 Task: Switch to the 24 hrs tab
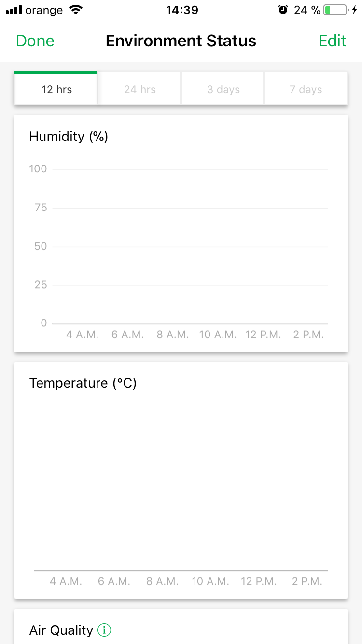[x=140, y=89]
